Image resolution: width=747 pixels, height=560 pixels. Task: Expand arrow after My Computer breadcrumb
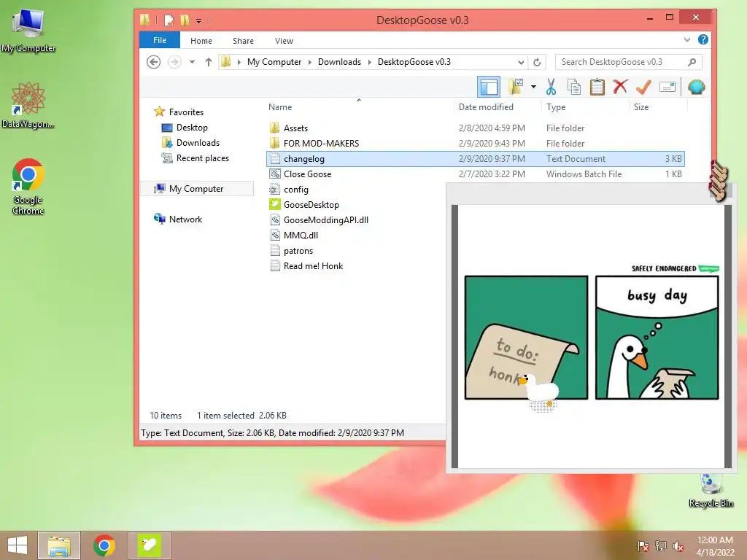[x=309, y=62]
